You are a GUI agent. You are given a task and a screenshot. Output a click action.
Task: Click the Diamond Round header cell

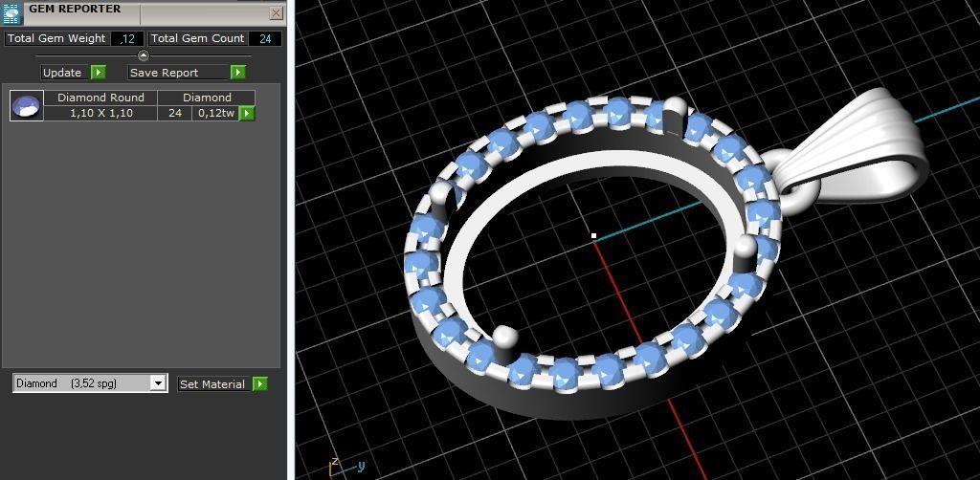click(x=100, y=98)
